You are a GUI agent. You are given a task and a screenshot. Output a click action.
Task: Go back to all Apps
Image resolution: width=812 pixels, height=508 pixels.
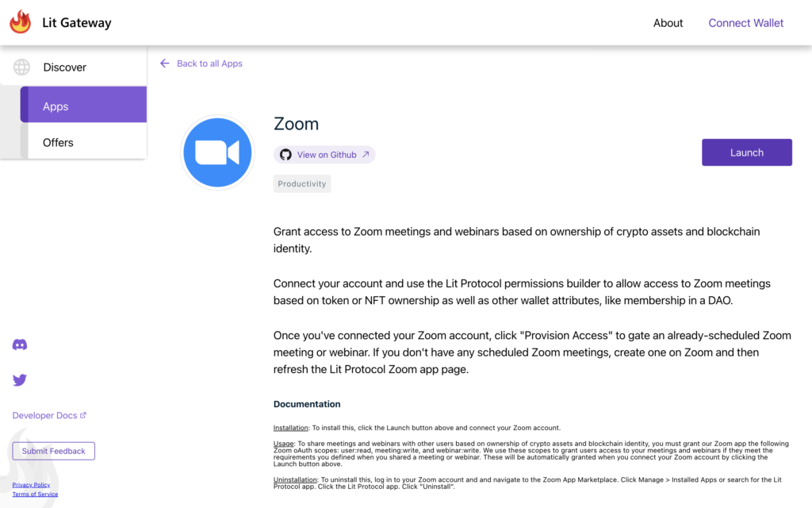(x=209, y=63)
